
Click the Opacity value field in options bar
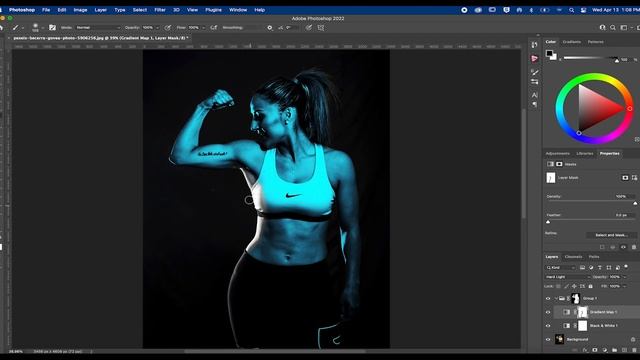(x=148, y=28)
